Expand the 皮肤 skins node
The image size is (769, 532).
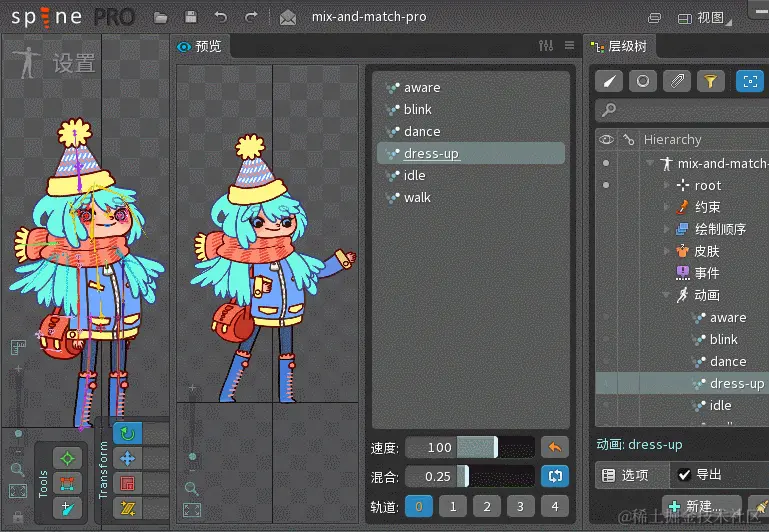(666, 251)
